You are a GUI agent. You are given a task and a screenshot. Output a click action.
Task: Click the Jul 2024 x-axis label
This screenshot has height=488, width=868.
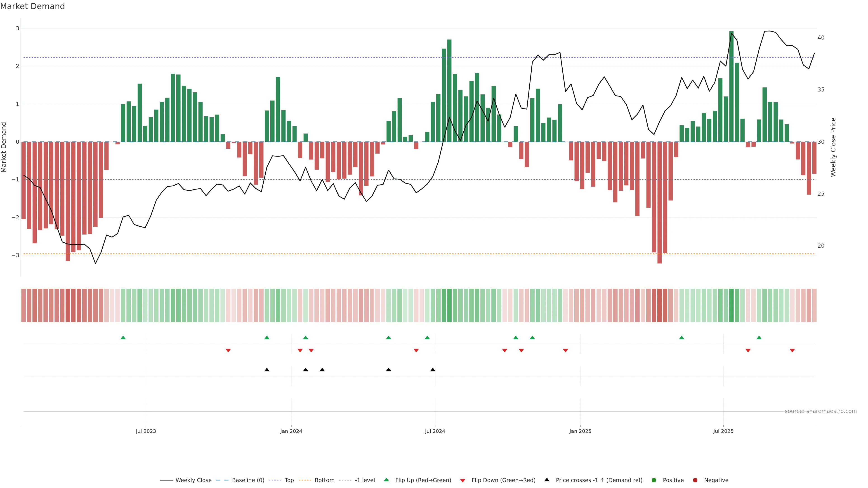(x=435, y=431)
